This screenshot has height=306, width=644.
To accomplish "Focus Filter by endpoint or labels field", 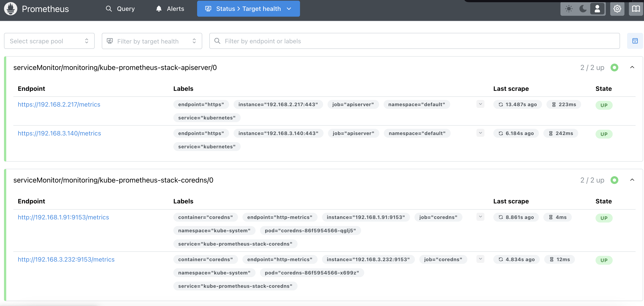I will pos(414,41).
